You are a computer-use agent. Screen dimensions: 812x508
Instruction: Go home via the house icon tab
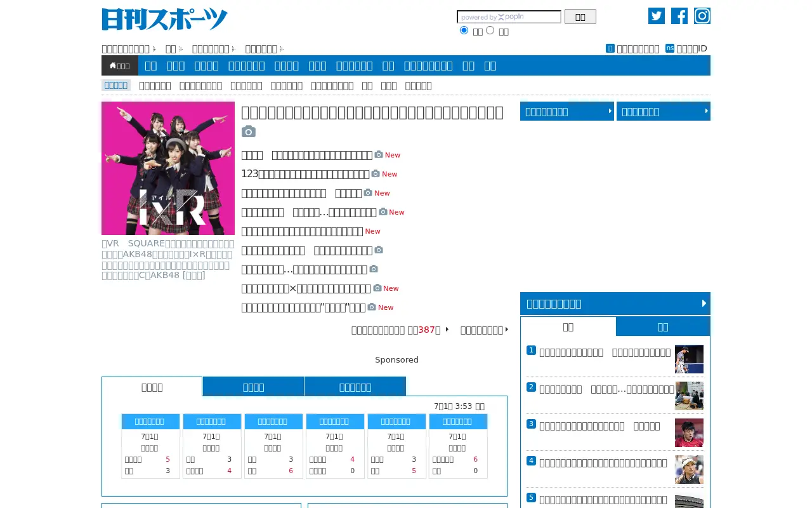coord(120,65)
